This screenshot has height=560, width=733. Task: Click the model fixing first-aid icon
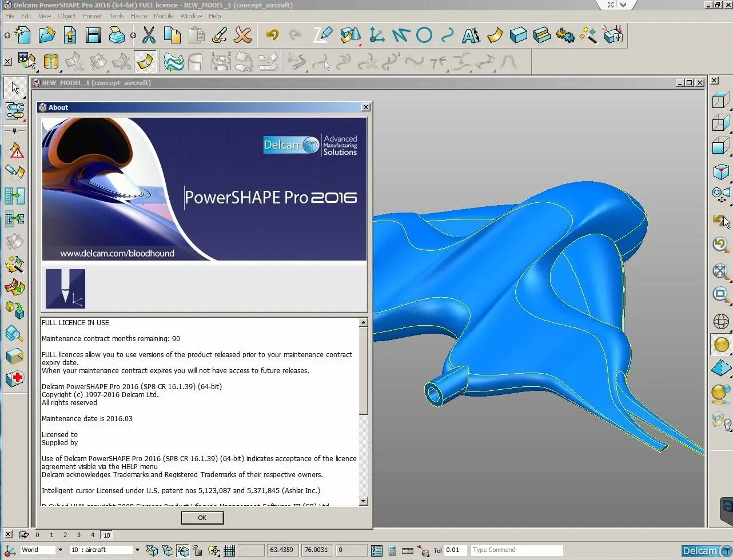click(15, 378)
